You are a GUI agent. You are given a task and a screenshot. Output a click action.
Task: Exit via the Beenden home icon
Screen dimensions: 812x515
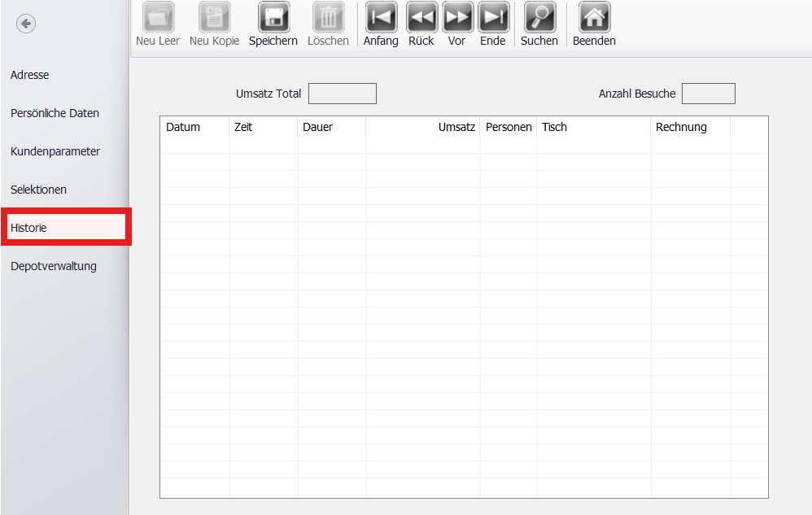594,17
